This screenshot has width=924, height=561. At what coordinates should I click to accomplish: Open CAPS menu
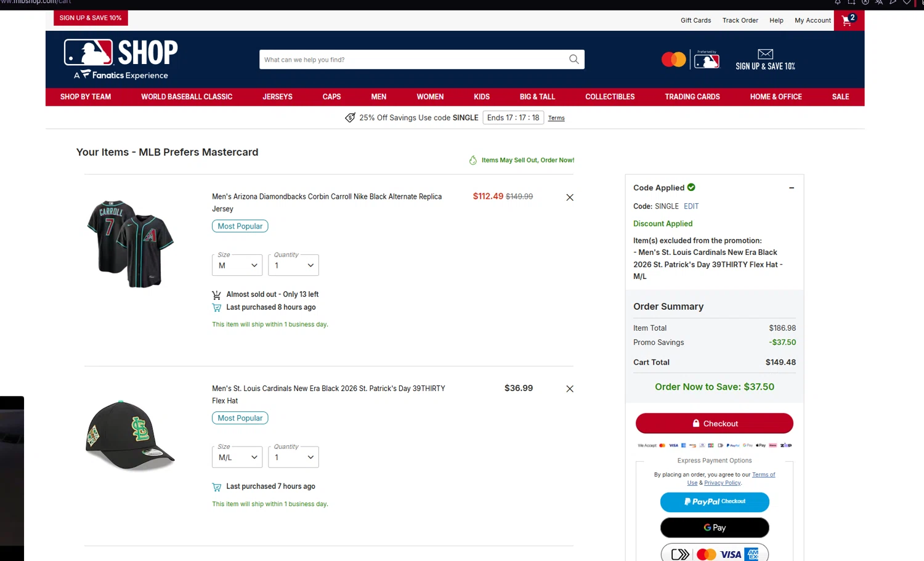point(331,97)
